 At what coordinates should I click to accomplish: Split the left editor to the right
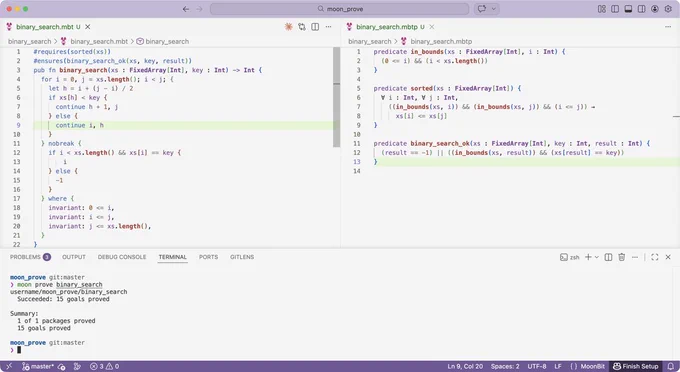click(315, 27)
